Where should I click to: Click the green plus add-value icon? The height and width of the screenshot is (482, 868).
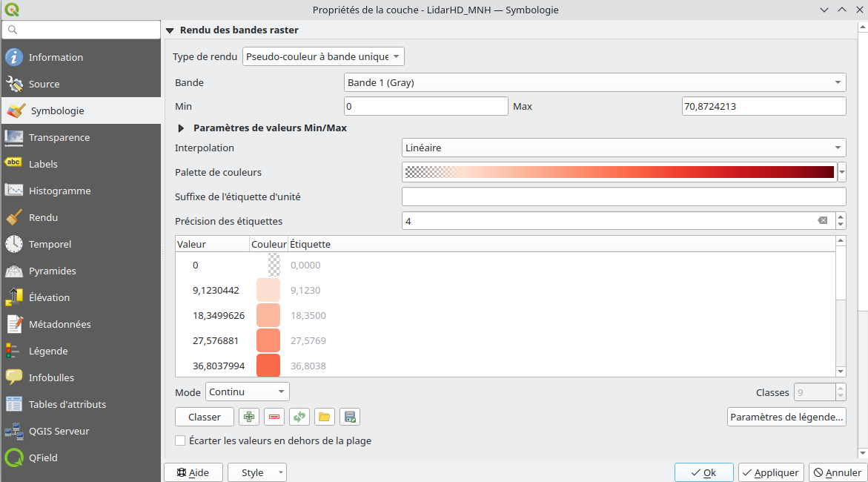point(249,417)
